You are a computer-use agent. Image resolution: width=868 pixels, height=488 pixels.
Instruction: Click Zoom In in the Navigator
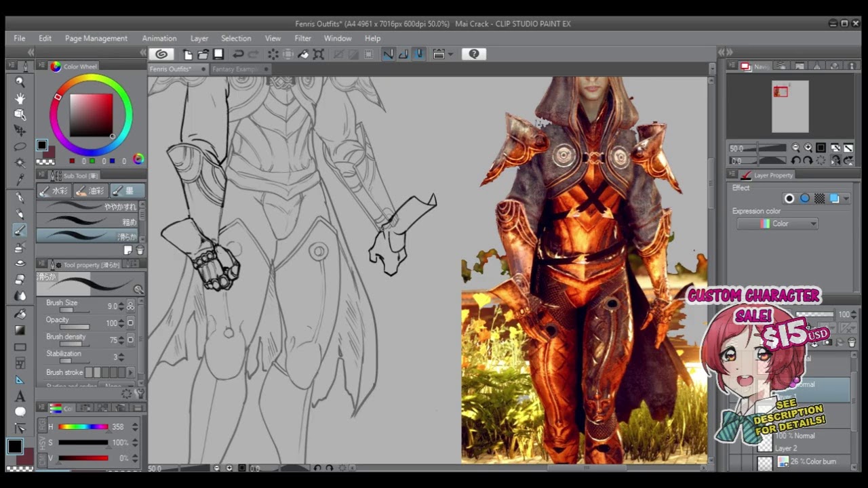pyautogui.click(x=808, y=148)
